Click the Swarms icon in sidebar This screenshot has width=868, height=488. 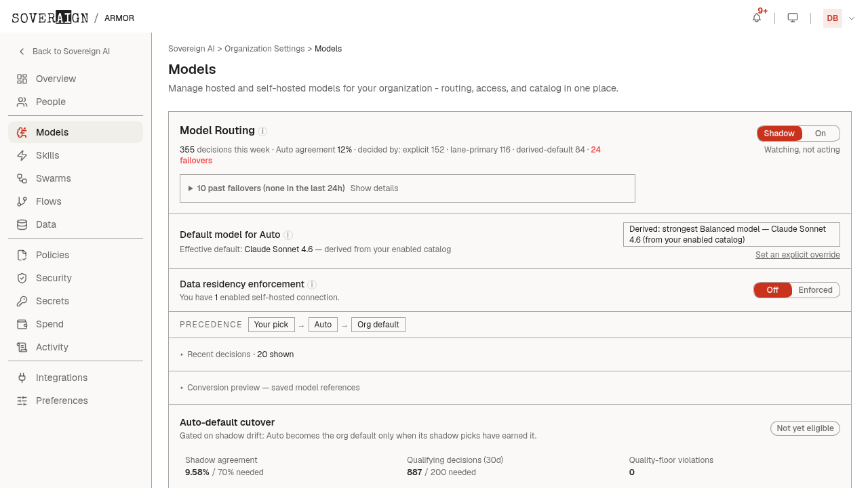[22, 178]
